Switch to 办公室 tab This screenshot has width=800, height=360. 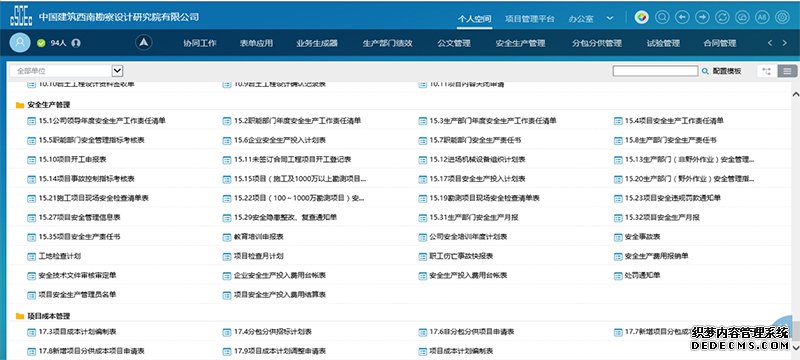(x=581, y=19)
